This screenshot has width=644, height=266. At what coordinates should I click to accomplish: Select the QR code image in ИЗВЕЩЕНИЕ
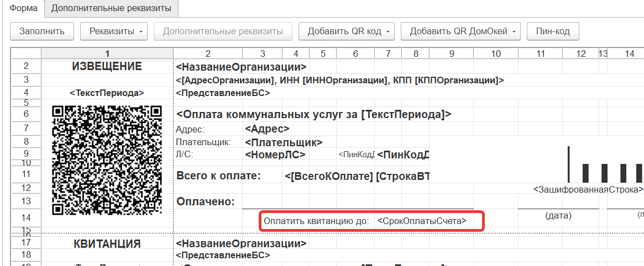coord(107,160)
